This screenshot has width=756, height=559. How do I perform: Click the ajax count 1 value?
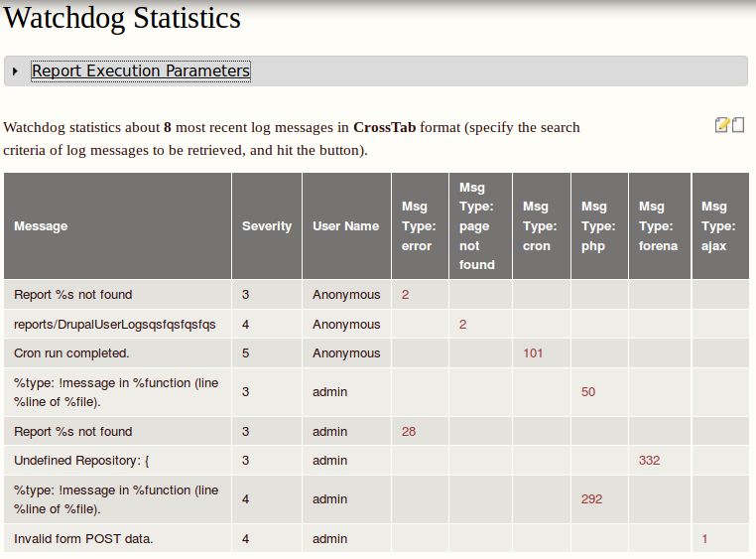[x=704, y=539]
